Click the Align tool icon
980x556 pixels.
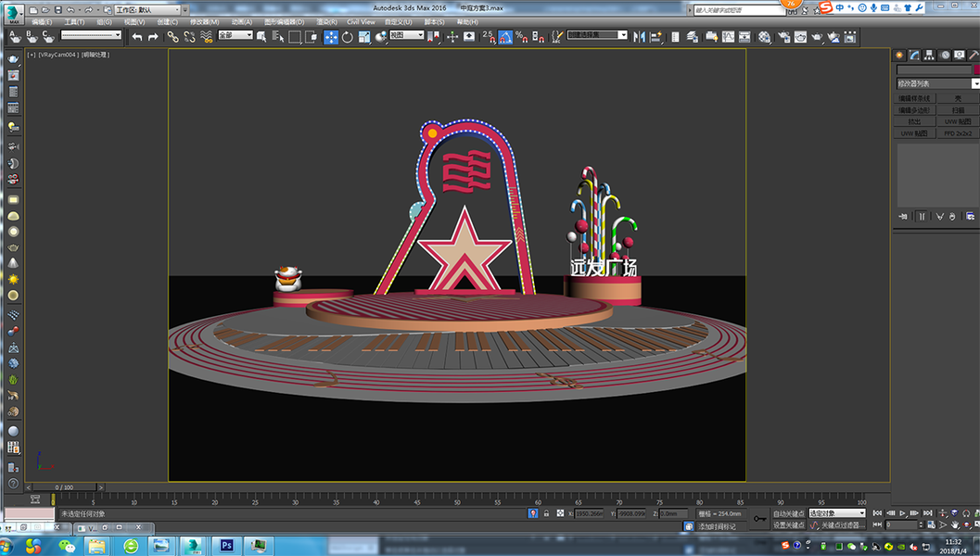(x=655, y=37)
